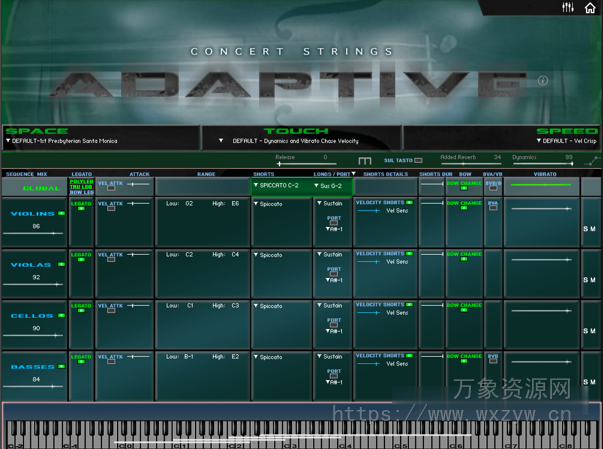Screen dimensions: 603x449
Task: Open the SPACE preset dropdown
Action: click(x=62, y=141)
